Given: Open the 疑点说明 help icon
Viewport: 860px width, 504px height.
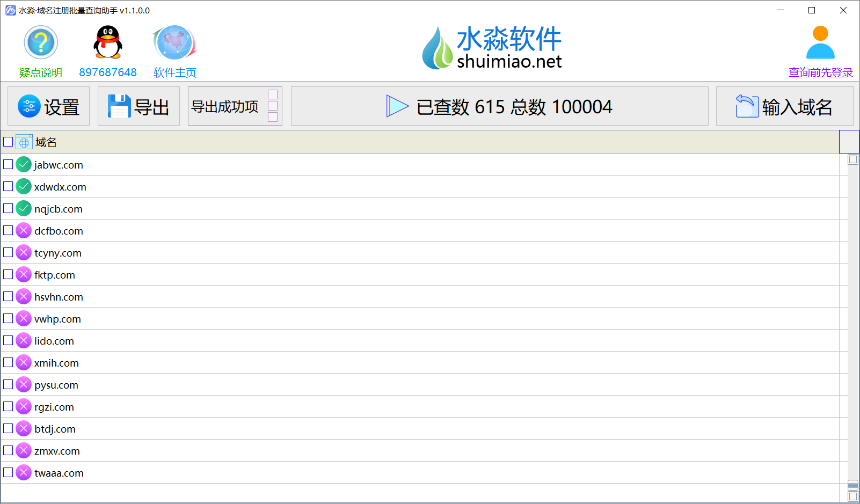Looking at the screenshot, I should click(x=41, y=42).
